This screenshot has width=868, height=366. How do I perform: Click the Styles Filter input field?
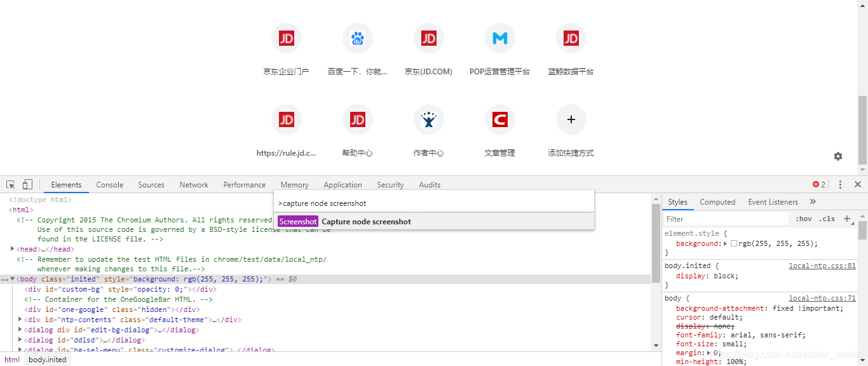726,219
